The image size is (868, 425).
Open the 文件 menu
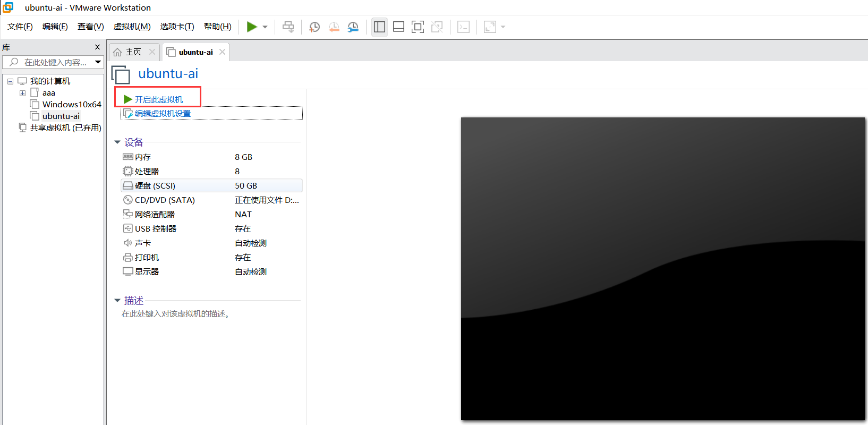pyautogui.click(x=20, y=27)
